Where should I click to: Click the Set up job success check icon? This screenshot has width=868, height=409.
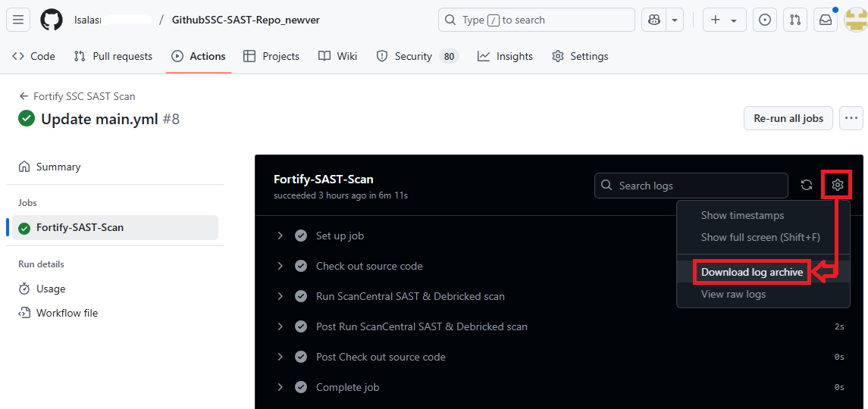coord(301,236)
